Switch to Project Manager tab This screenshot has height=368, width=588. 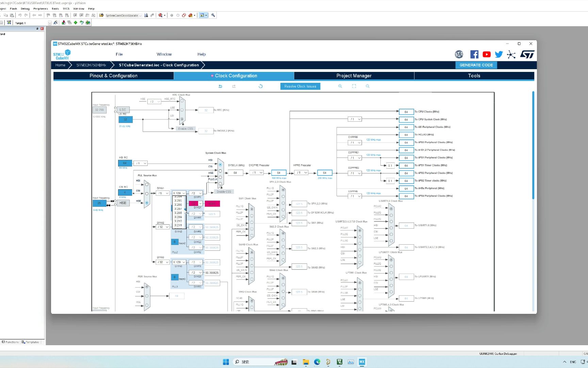pos(354,76)
